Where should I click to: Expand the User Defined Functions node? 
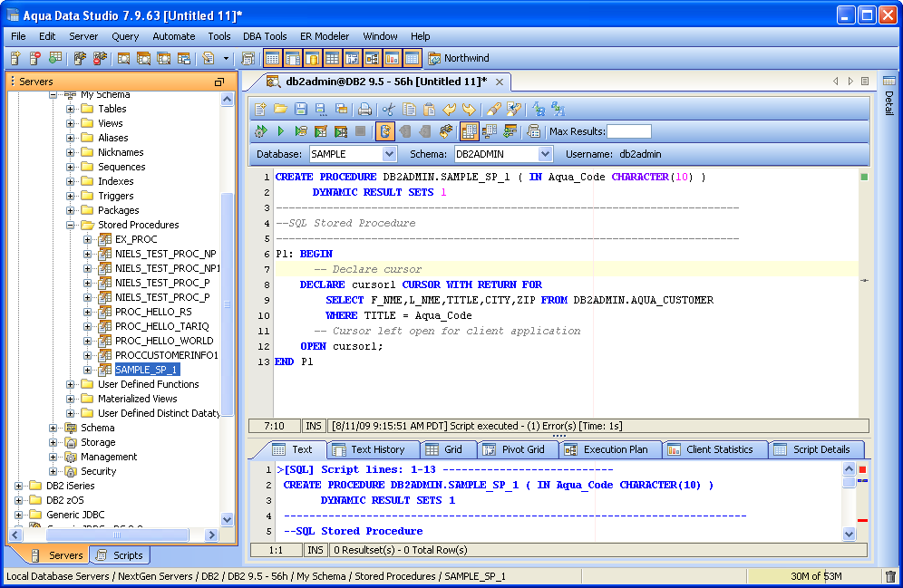pos(70,384)
